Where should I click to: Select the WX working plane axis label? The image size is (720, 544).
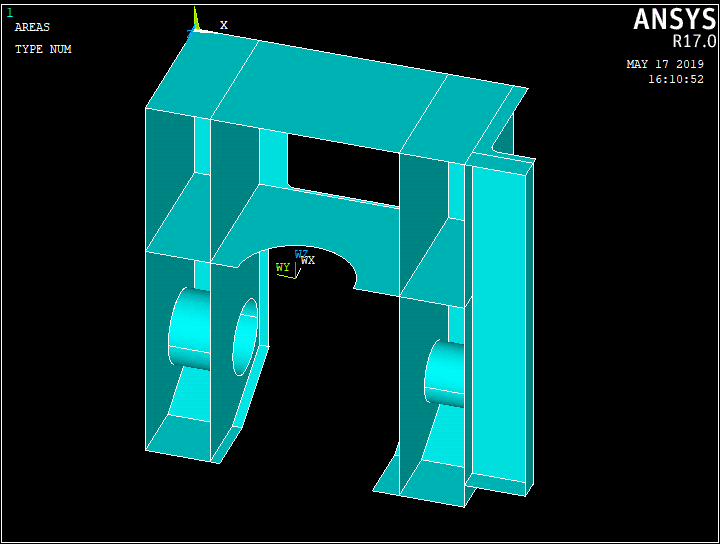(x=308, y=260)
